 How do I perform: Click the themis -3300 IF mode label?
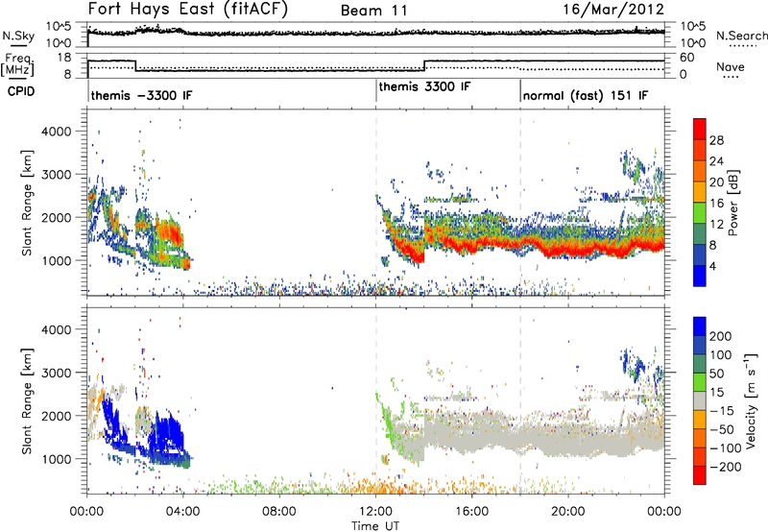click(x=141, y=95)
